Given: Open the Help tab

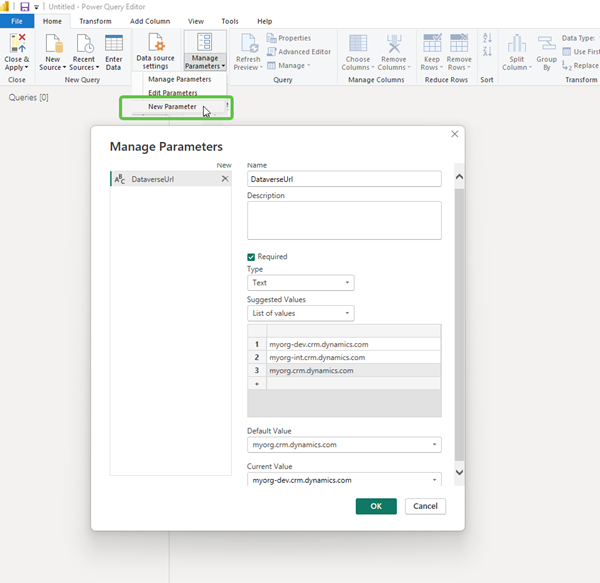Looking at the screenshot, I should [264, 21].
